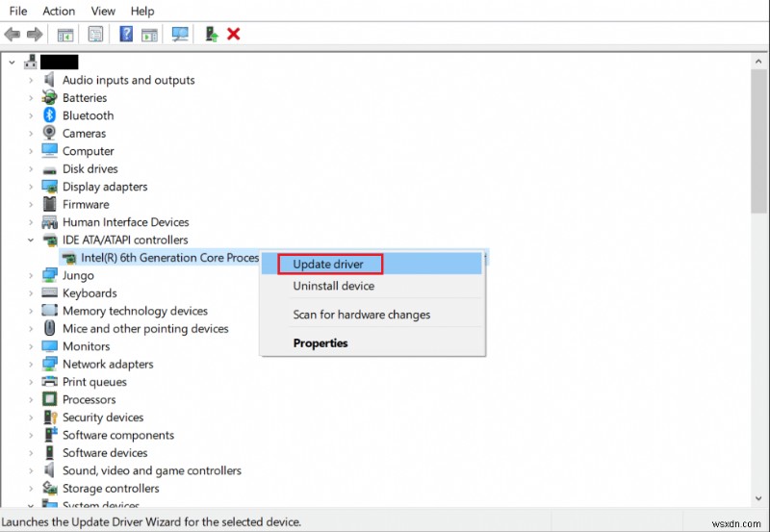
Task: Click the Forward arrow toolbar button
Action: [35, 34]
